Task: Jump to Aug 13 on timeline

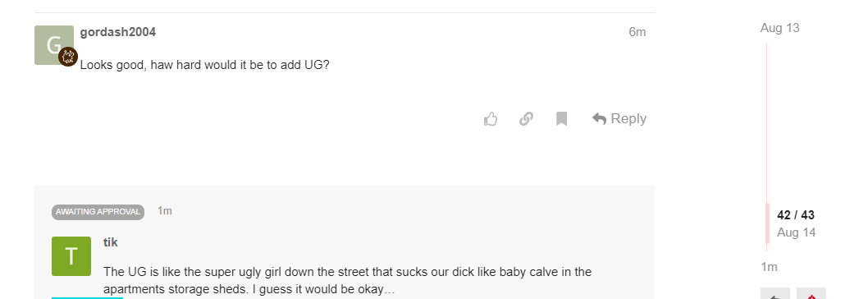Action: click(779, 28)
